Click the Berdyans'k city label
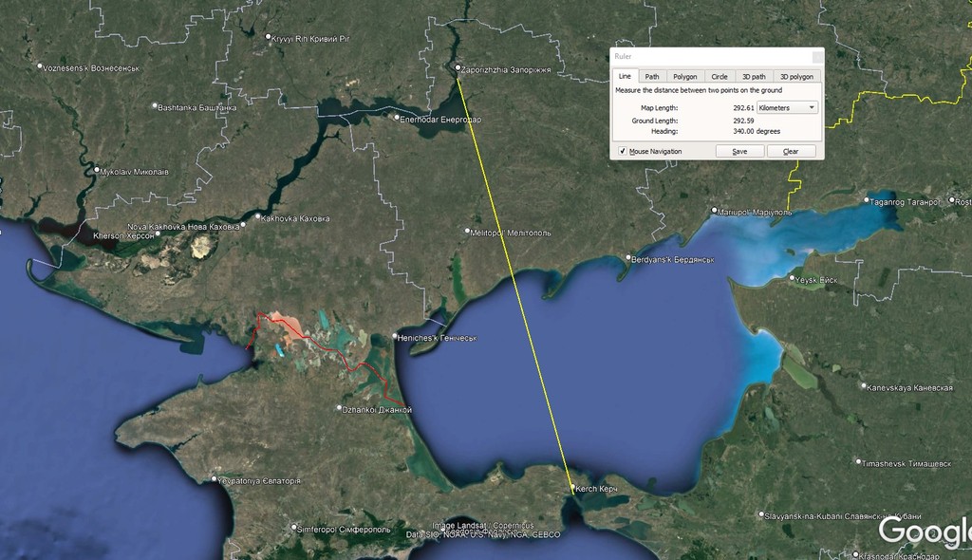Screen dimensions: 972x560 tap(673, 260)
